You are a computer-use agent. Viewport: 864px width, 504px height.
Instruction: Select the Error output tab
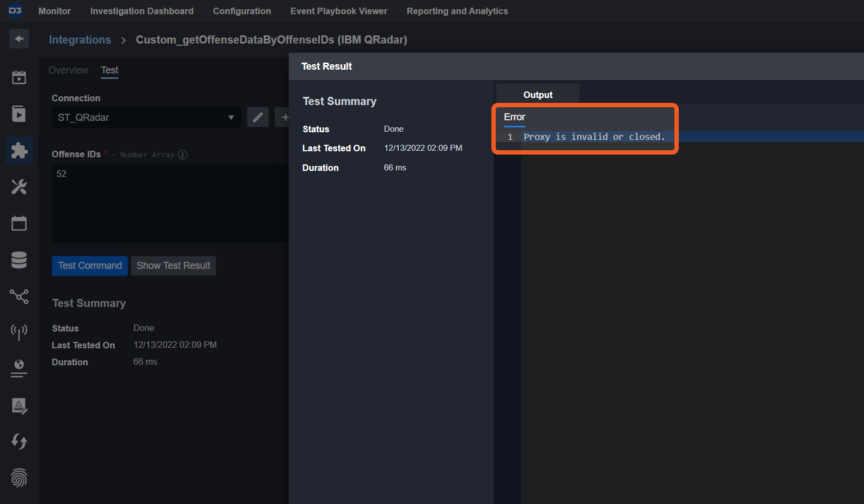coord(514,117)
